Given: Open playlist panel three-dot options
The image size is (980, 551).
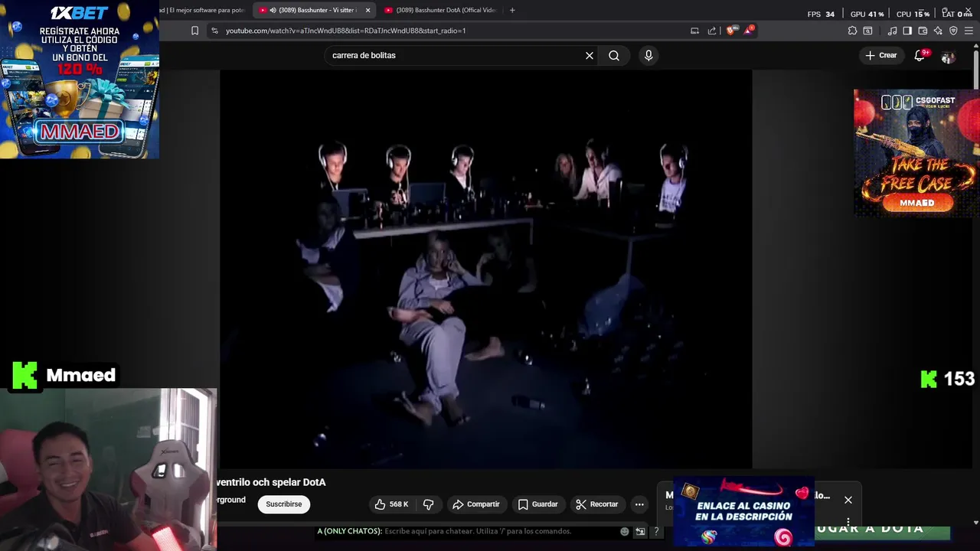Looking at the screenshot, I should click(x=848, y=522).
